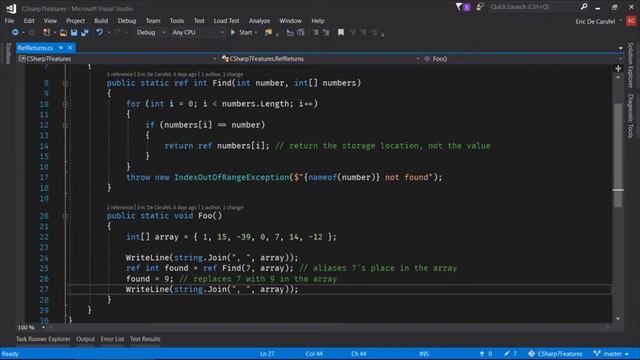This screenshot has width=640, height=360.
Task: Click the send feedback icon
Action: click(x=480, y=7)
